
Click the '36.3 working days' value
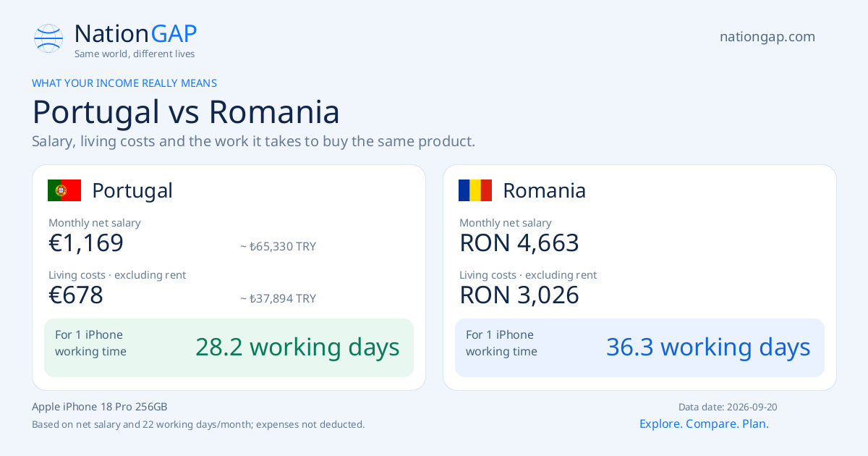(708, 347)
